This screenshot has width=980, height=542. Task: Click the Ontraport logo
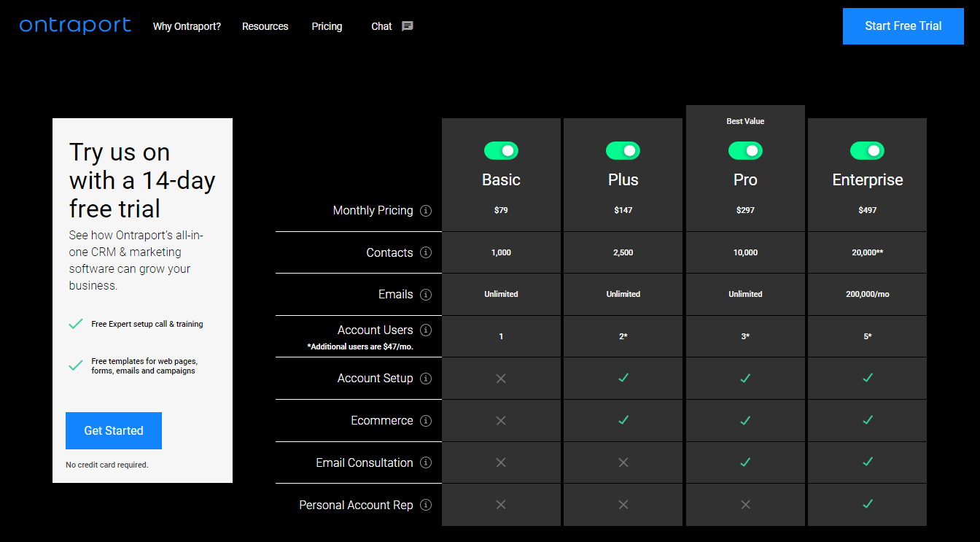[75, 26]
